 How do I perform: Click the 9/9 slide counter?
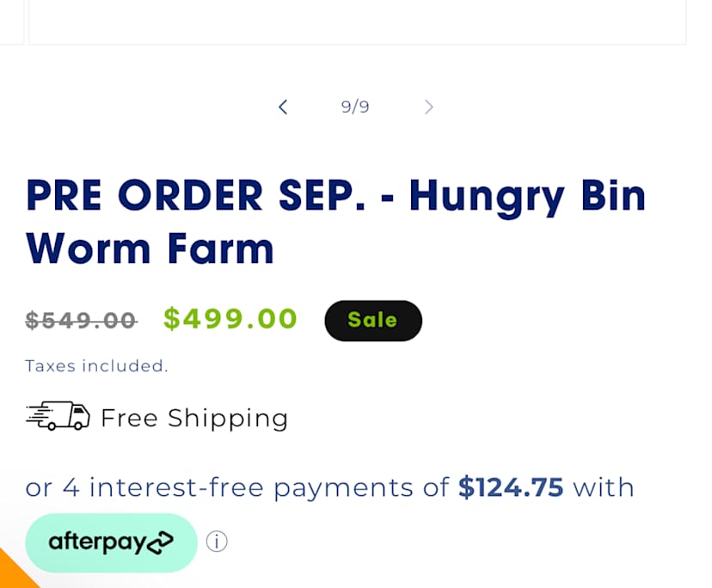(x=355, y=107)
